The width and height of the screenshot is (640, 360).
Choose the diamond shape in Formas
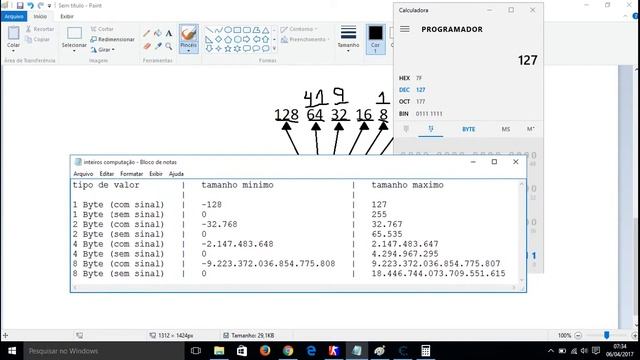coord(218,39)
